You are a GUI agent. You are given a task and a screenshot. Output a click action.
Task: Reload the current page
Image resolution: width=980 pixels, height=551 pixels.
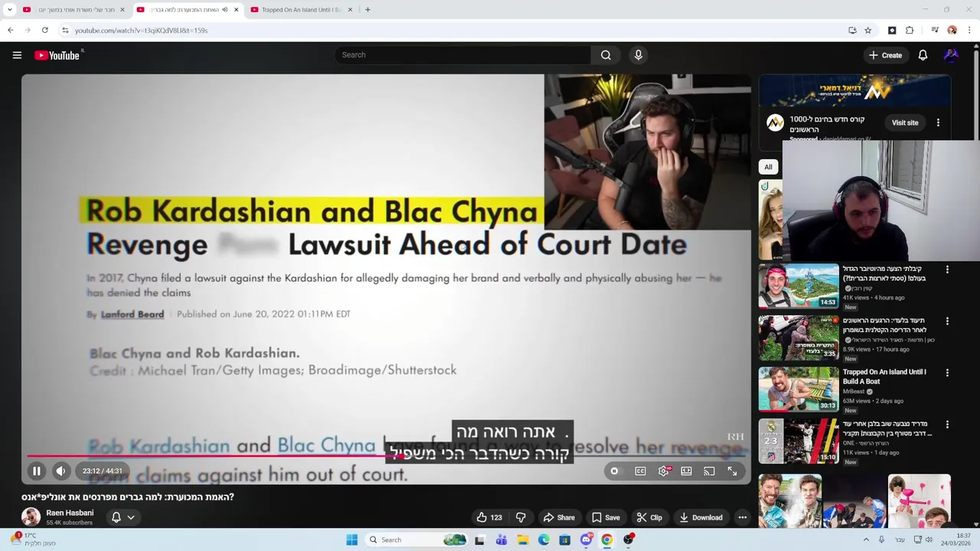pos(45,31)
